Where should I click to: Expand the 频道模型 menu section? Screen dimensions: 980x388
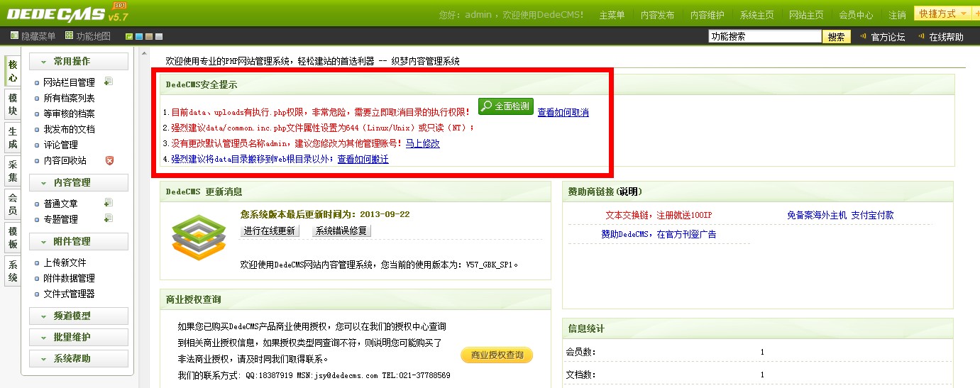click(x=79, y=316)
